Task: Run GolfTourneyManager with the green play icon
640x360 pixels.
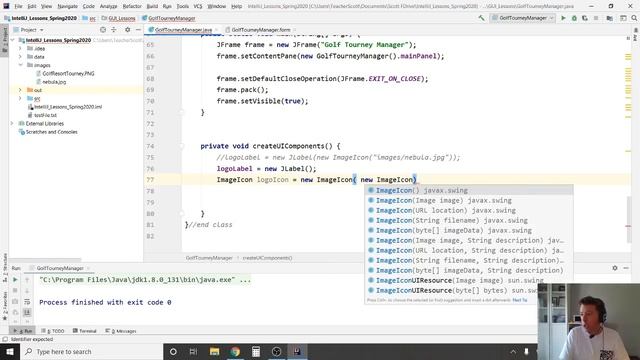Action: tap(563, 18)
